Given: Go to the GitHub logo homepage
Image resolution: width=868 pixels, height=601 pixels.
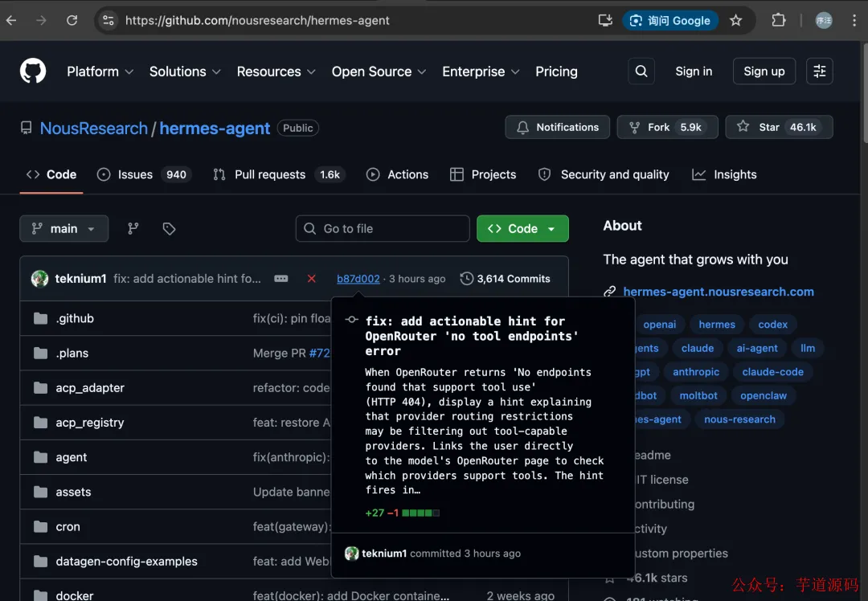Looking at the screenshot, I should [x=33, y=72].
